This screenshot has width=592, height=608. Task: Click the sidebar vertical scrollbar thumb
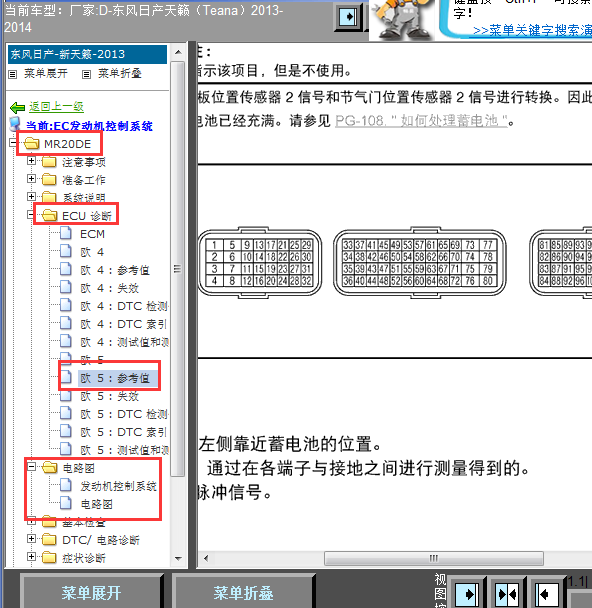tap(178, 269)
